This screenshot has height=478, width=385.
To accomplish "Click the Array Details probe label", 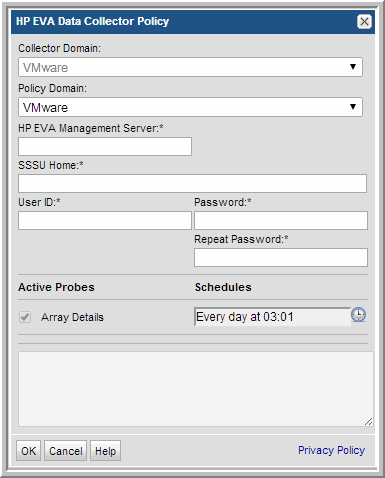I will click(72, 317).
